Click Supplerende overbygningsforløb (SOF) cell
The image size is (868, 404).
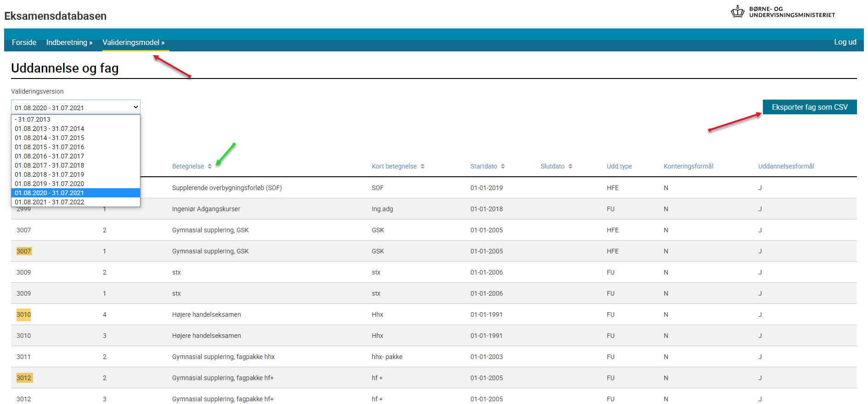[227, 188]
